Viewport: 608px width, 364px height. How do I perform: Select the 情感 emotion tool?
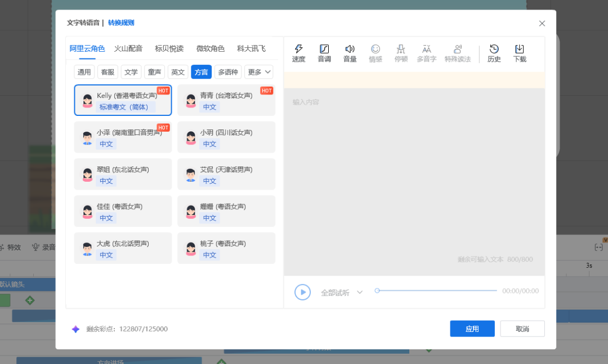(375, 53)
